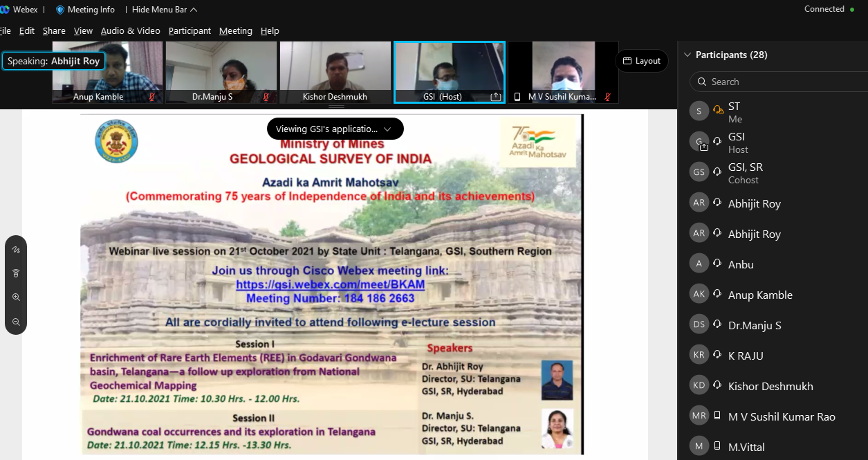Click the Webex logo icon
The image size is (868, 460).
point(5,10)
